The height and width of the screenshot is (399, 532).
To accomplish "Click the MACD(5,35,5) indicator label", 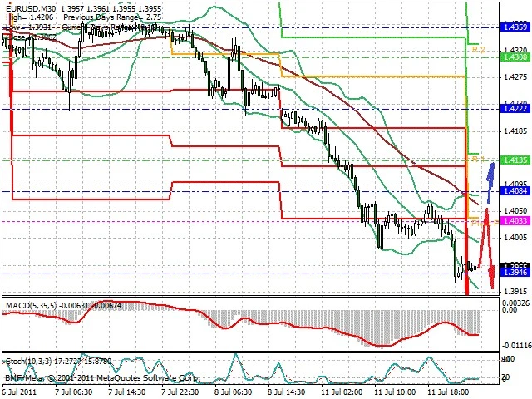I will (32, 306).
